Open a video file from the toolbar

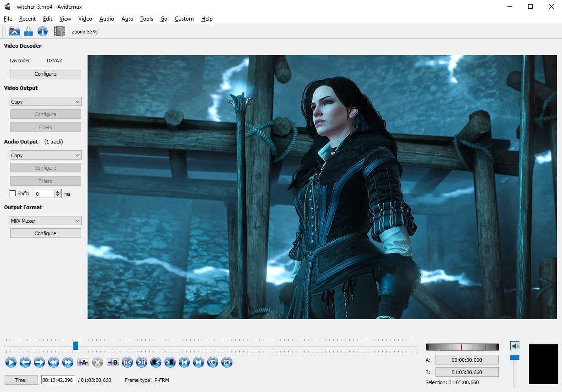(x=14, y=31)
